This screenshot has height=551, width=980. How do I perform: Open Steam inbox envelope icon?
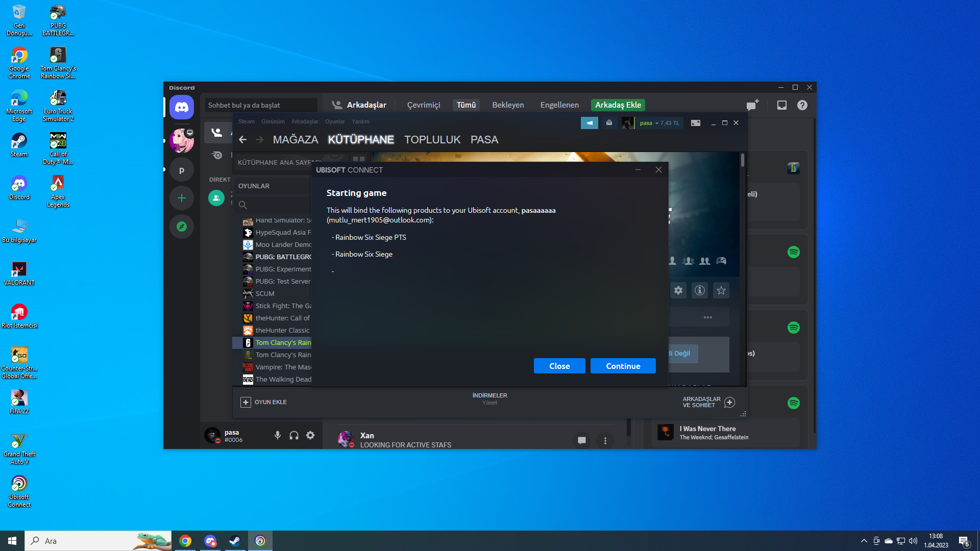(609, 123)
